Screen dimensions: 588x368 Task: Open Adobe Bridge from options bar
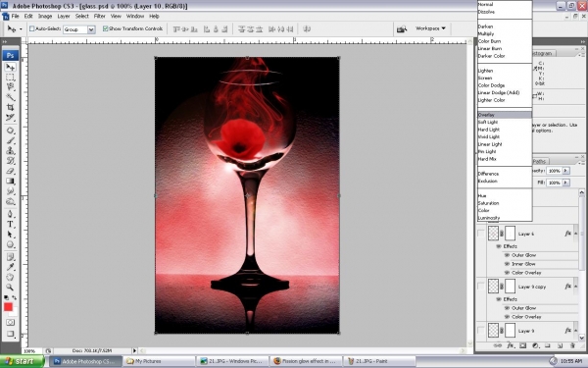[x=402, y=28]
